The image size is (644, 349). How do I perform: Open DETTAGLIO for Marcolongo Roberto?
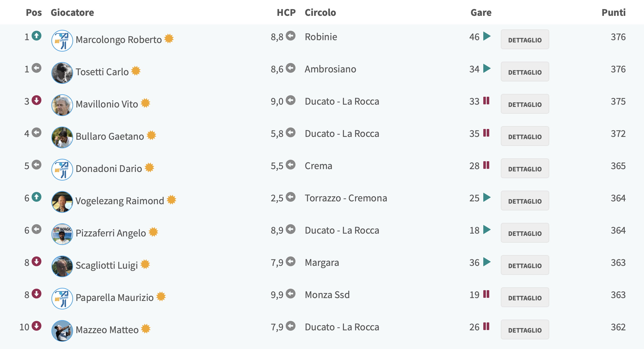tap(525, 40)
